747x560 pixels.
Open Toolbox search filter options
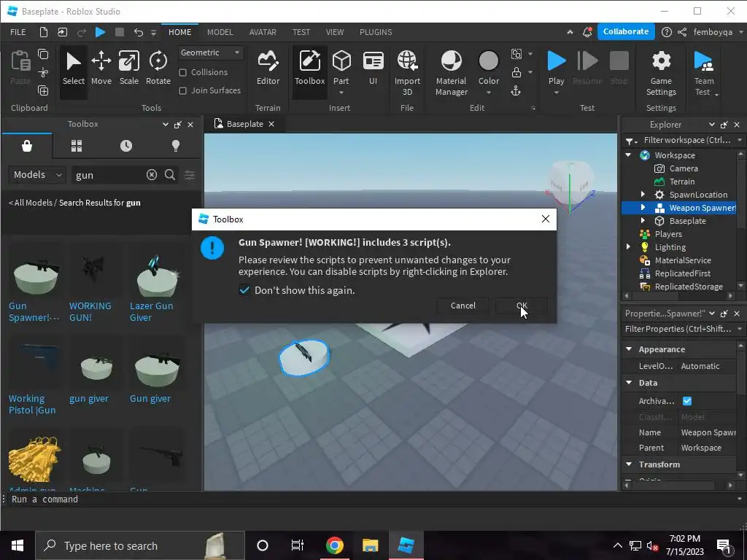190,175
